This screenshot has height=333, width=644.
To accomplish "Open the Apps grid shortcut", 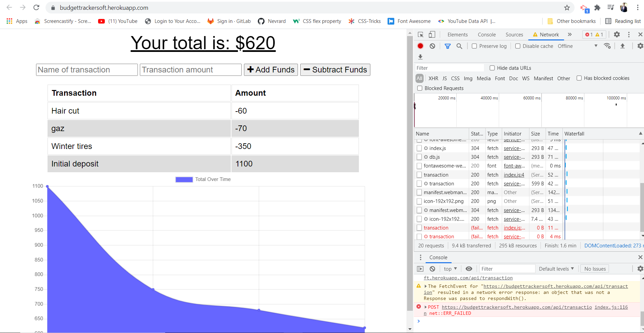I will (17, 21).
